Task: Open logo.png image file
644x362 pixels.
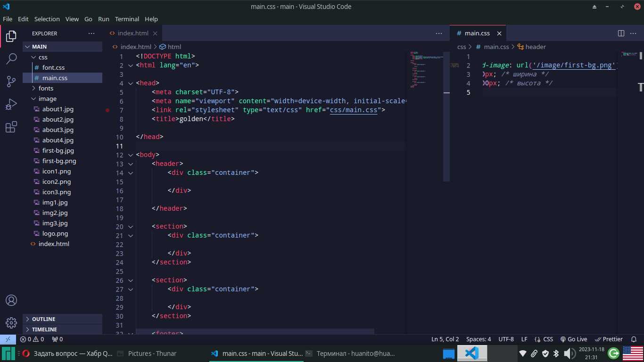Action: tap(62, 233)
